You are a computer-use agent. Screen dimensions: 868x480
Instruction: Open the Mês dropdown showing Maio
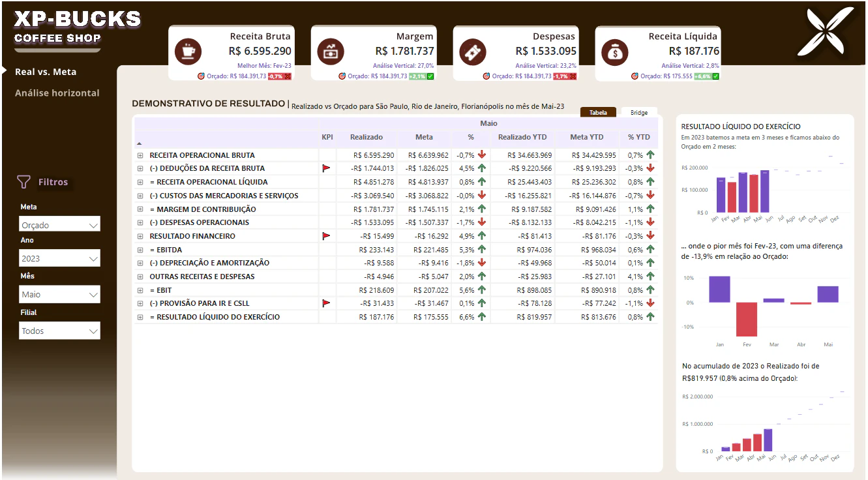tap(60, 294)
